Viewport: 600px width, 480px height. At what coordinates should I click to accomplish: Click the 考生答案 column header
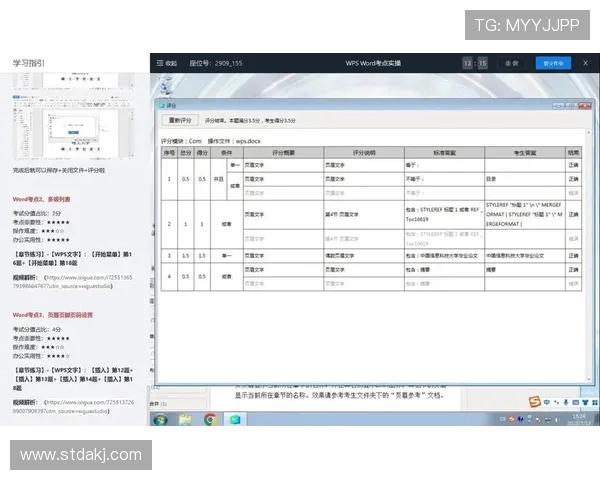(x=525, y=153)
